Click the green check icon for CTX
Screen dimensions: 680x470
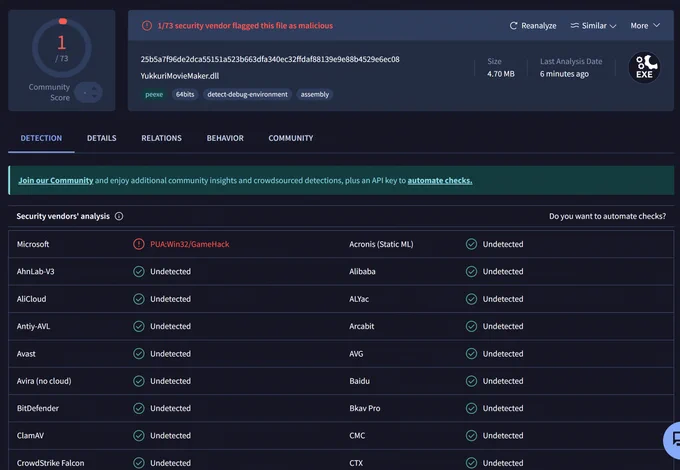[x=471, y=463]
